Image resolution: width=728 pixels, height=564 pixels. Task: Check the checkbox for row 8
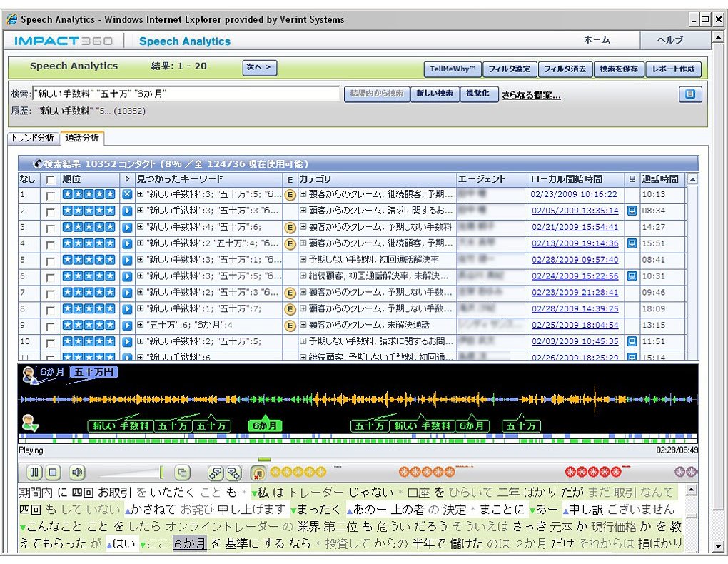[x=50, y=309]
